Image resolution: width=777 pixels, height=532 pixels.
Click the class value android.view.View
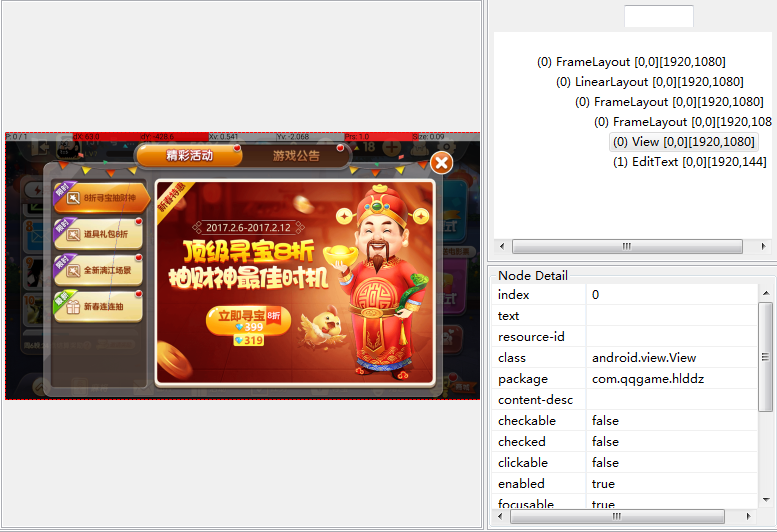(644, 358)
